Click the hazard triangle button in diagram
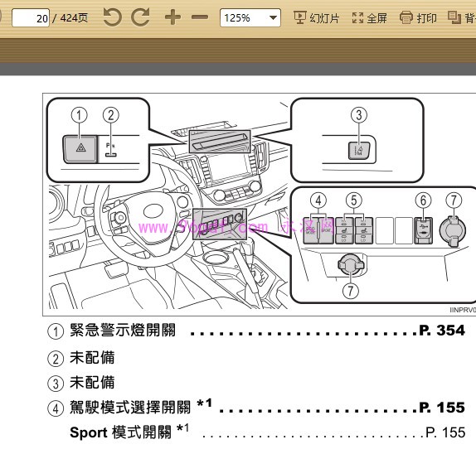 click(80, 148)
